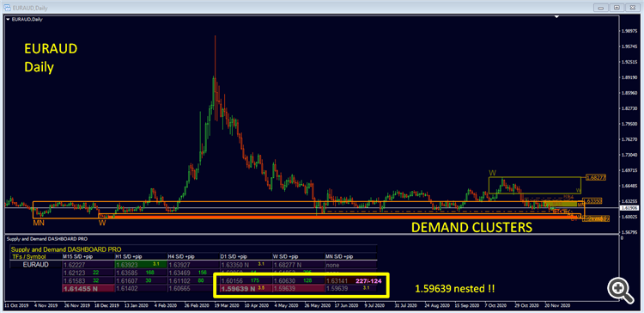Click the orange W zone label near Dec 2019

(103, 223)
